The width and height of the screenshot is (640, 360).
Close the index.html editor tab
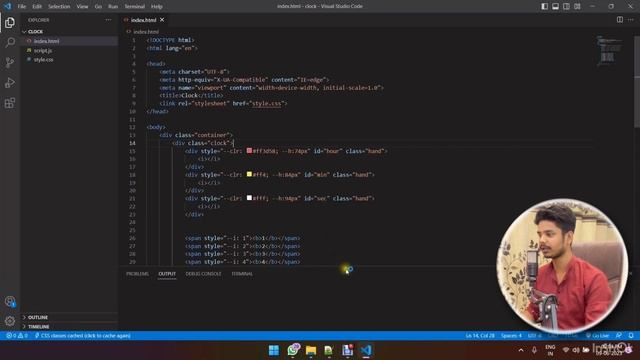pos(162,20)
